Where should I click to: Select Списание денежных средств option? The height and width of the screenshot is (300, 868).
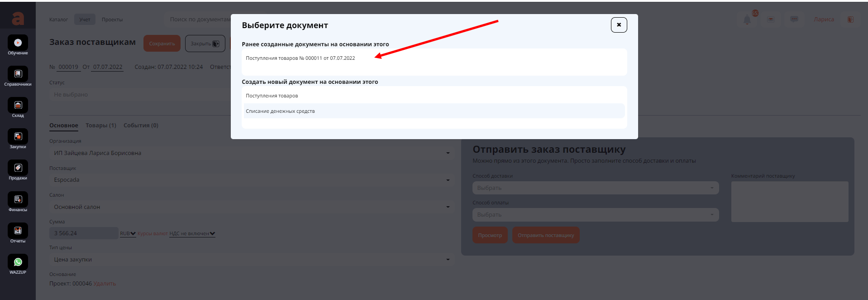[280, 111]
